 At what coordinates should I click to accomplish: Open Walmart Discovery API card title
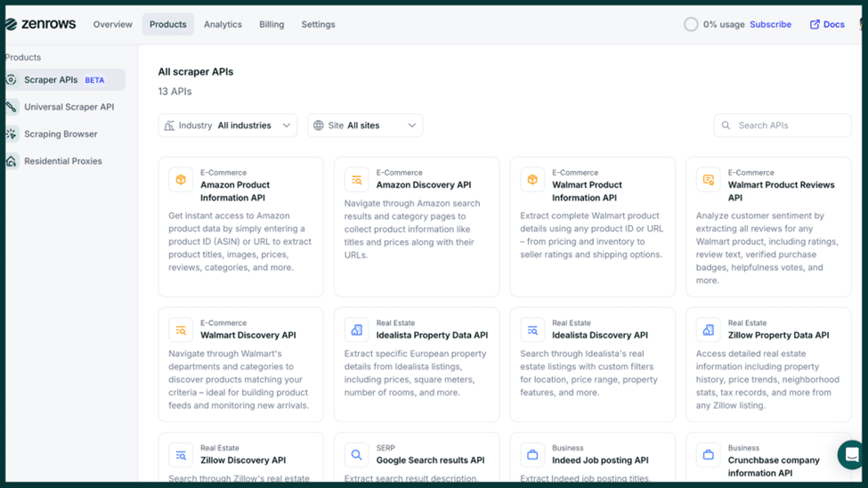248,335
